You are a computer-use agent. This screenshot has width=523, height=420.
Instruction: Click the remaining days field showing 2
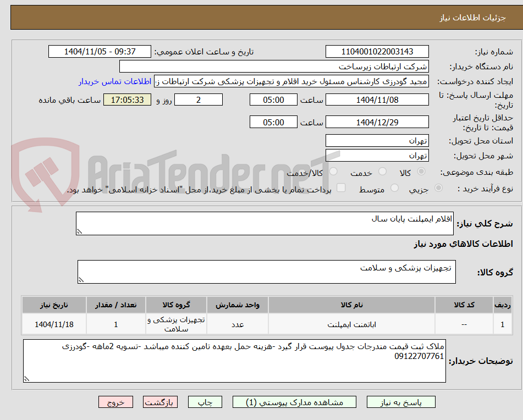[x=199, y=100]
